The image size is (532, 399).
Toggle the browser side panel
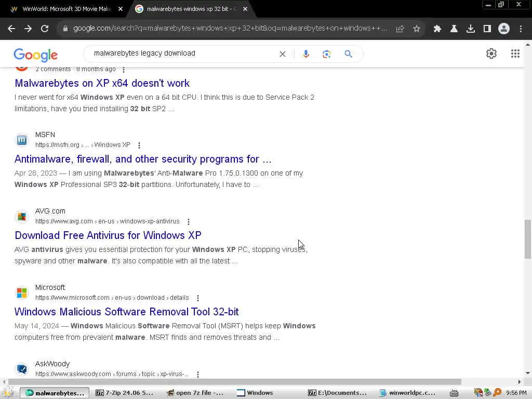point(487,29)
